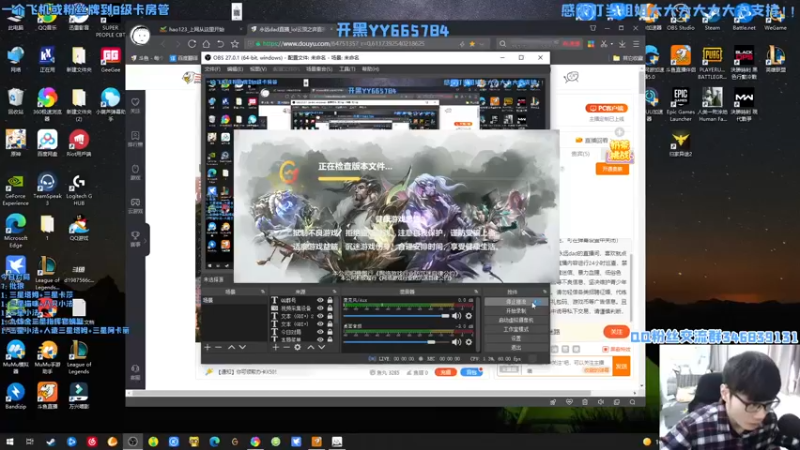The width and height of the screenshot is (800, 450).
Task: Click 停止推流 stop streaming button in OBS
Action: pyautogui.click(x=516, y=302)
